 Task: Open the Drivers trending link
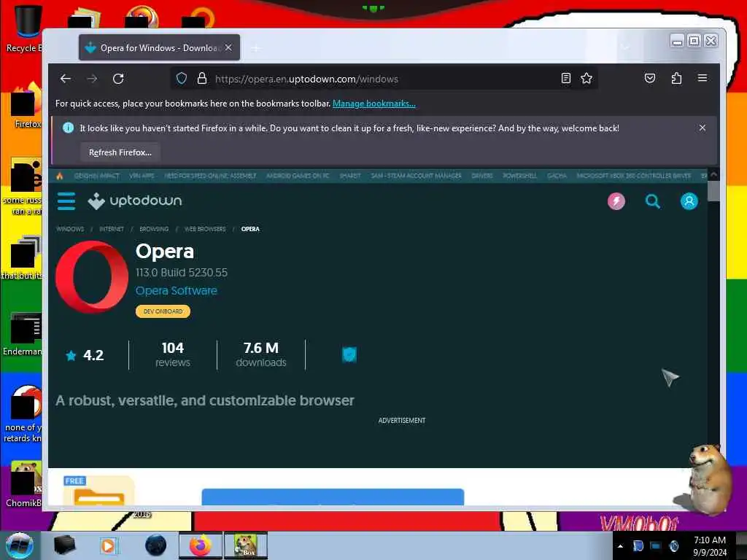(482, 176)
